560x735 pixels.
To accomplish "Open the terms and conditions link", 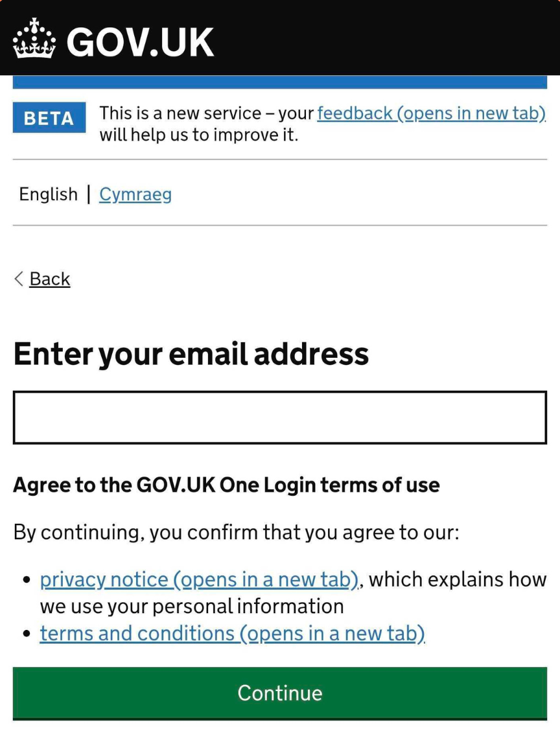I will pos(232,633).
